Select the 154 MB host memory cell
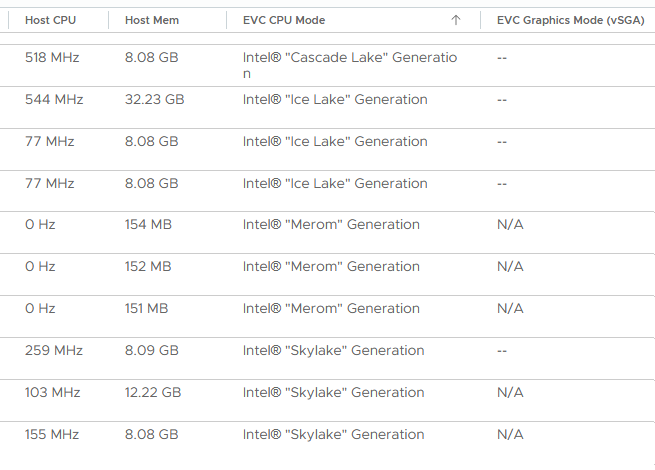This screenshot has height=470, width=655. (x=148, y=225)
